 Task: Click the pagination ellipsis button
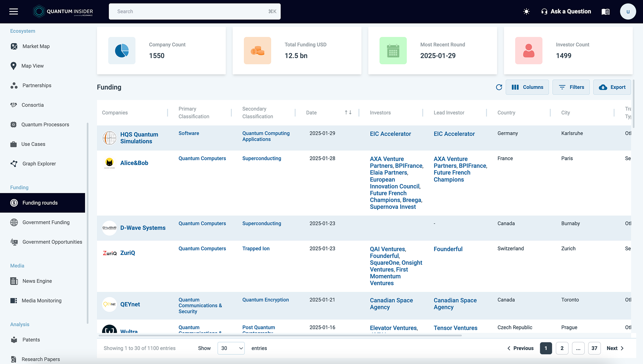(578, 348)
